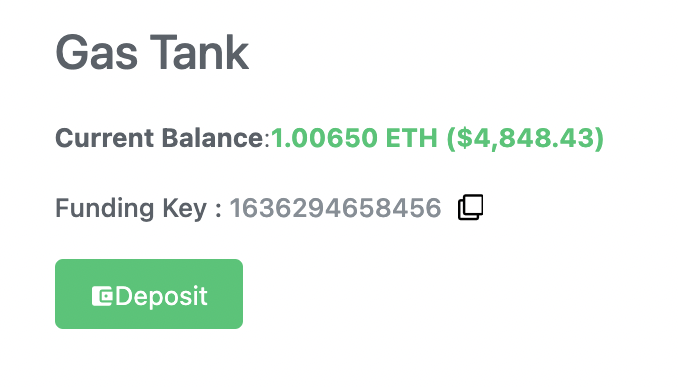This screenshot has height=387, width=678.
Task: Click the word Balance in the label
Action: pyautogui.click(x=212, y=138)
